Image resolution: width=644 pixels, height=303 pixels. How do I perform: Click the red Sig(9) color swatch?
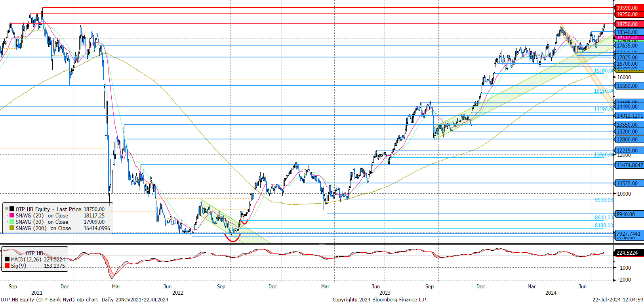[7, 266]
